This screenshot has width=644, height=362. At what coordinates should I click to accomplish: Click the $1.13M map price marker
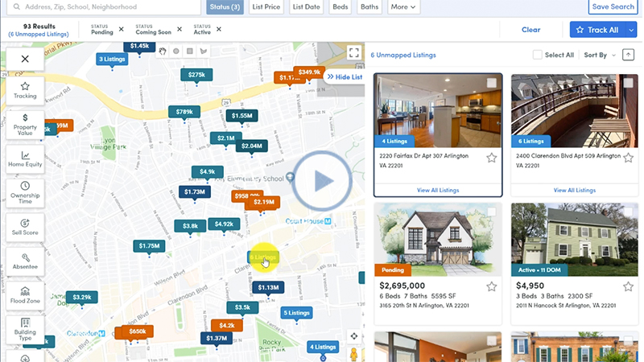(268, 287)
